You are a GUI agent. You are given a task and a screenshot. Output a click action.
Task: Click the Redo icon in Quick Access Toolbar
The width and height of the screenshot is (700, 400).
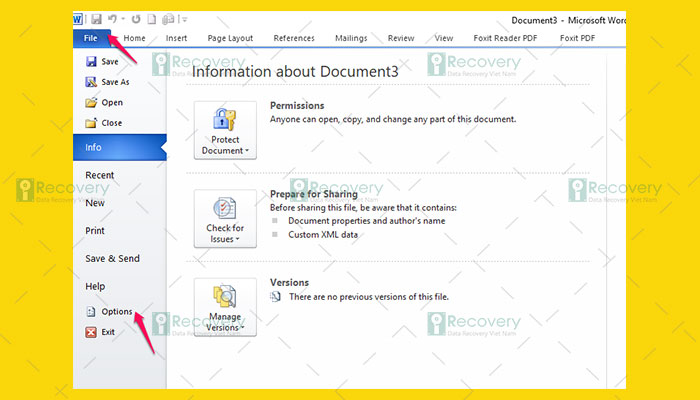(x=136, y=19)
